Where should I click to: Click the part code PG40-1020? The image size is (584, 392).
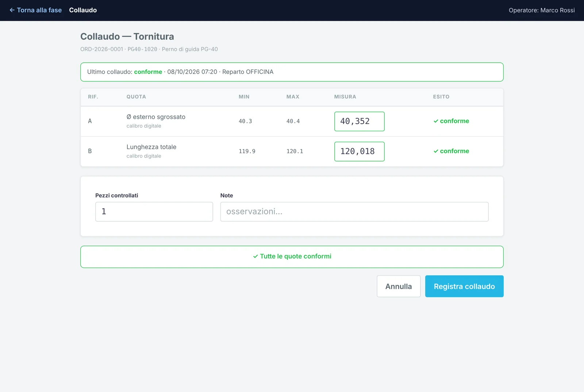click(142, 49)
